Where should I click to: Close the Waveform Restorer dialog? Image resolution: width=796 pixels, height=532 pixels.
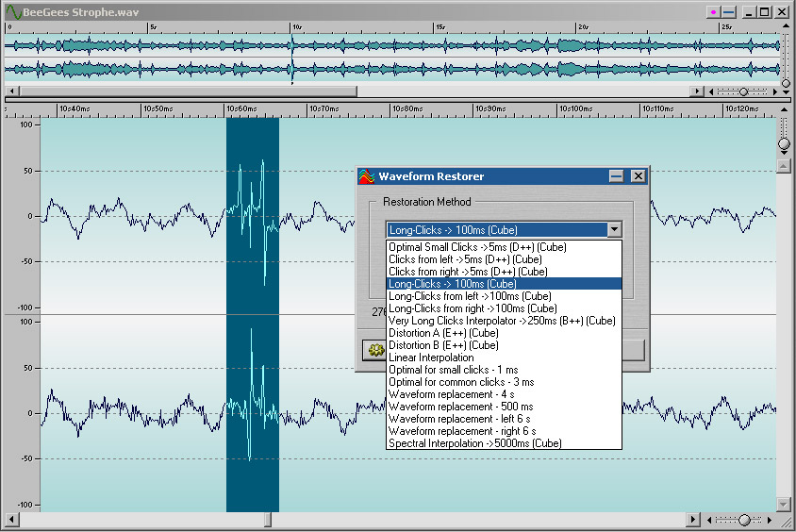(638, 176)
